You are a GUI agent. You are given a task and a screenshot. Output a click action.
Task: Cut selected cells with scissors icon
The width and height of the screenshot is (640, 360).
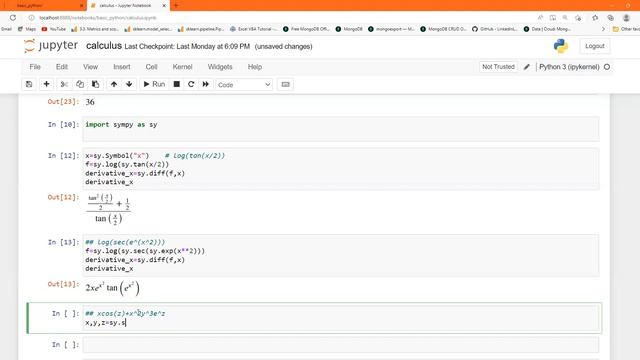tap(64, 84)
